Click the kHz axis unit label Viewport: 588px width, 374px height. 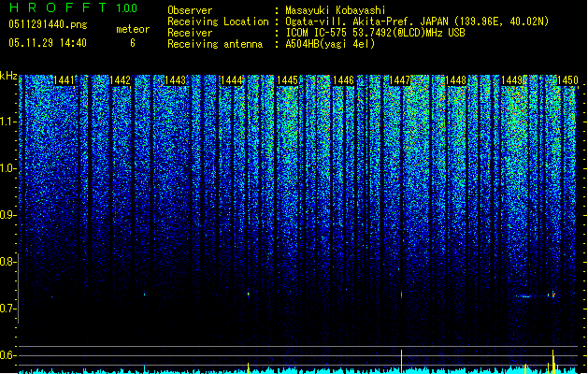click(8, 76)
